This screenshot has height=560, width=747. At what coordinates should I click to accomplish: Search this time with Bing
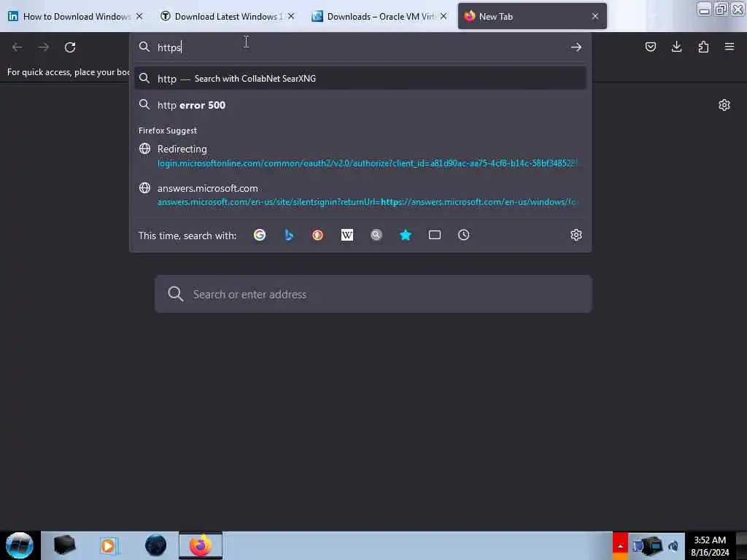click(289, 235)
